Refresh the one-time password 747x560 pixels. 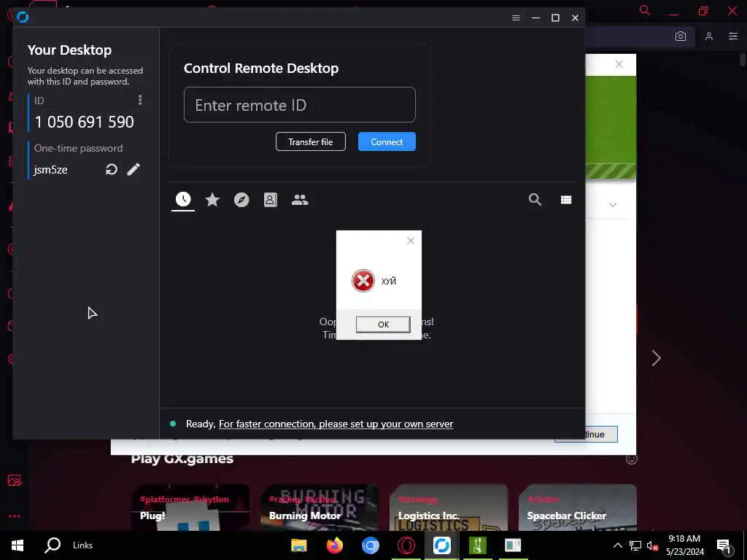pos(112,169)
